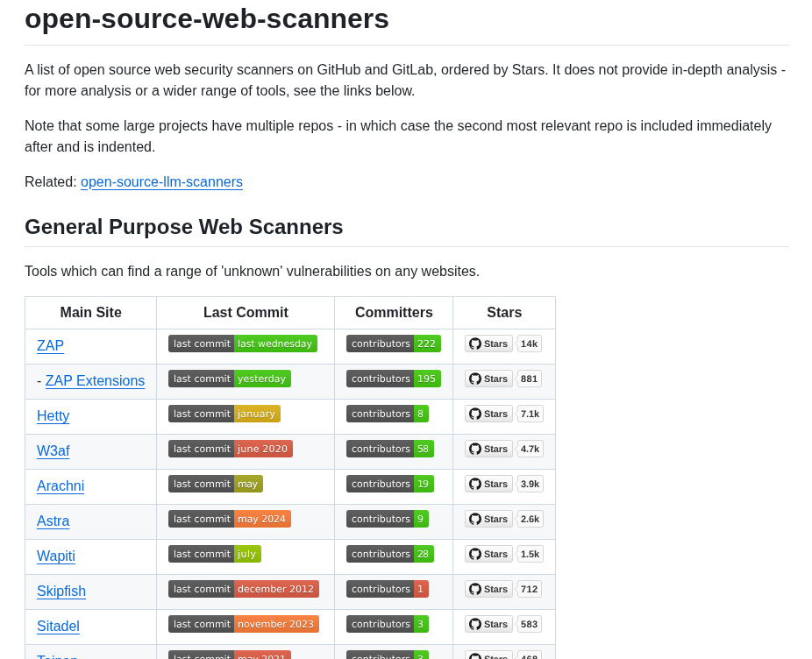
Task: Click the GitHub Stars button for Hetty
Action: point(488,415)
